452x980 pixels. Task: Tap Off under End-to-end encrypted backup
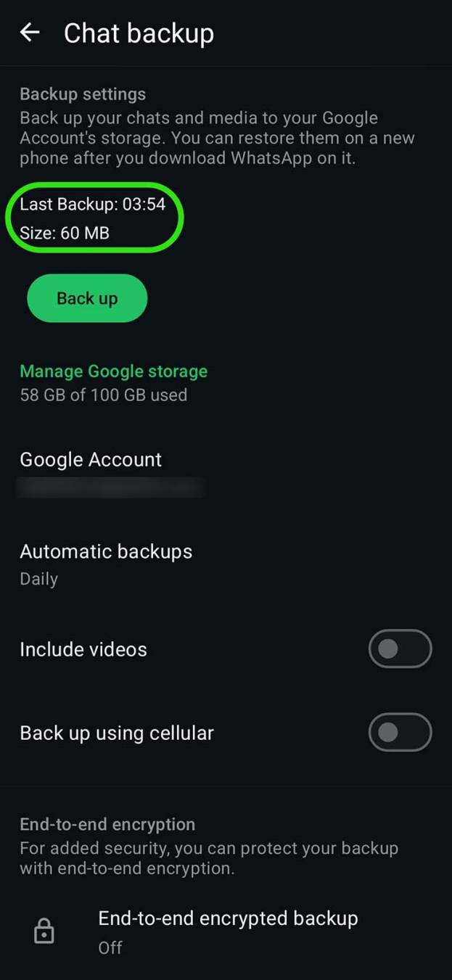click(x=109, y=947)
